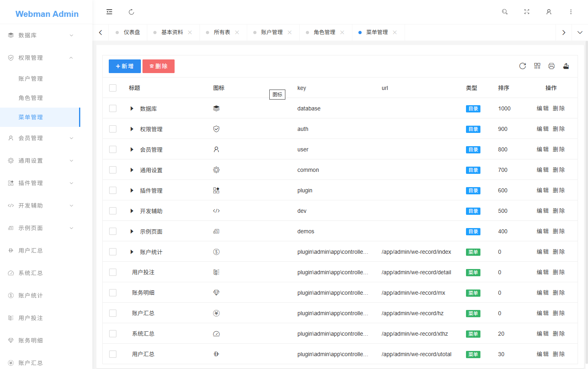The height and width of the screenshot is (369, 588).
Task: Refresh the table using toolbar icon
Action: 523,66
